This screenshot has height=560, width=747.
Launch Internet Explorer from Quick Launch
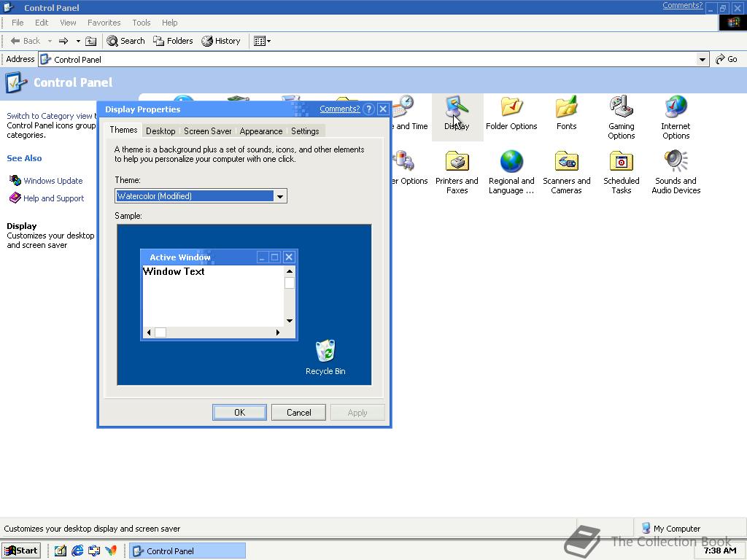(x=77, y=551)
